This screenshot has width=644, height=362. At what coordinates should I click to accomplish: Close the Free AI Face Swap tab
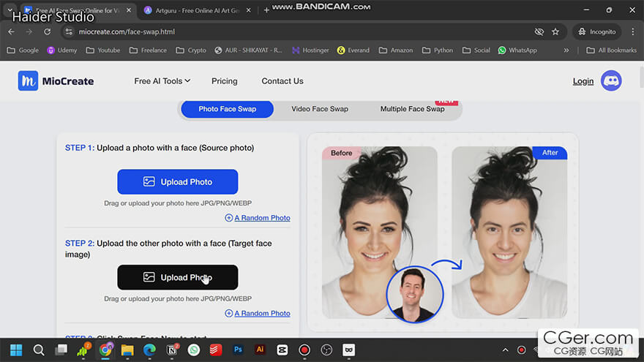coord(129,10)
